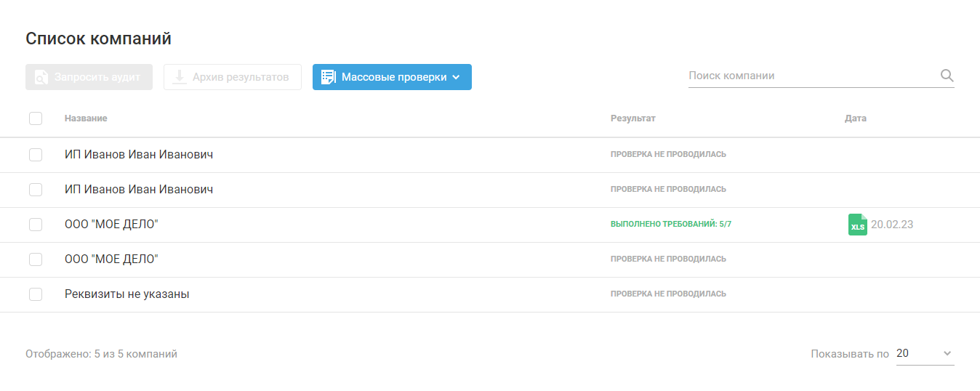
Task: Open the XLS report file icon
Action: click(x=858, y=225)
